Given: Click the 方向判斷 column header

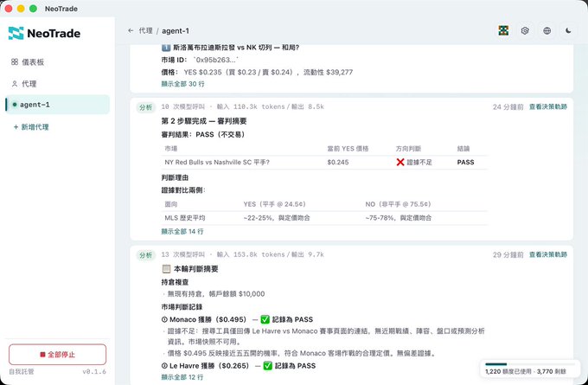Looking at the screenshot, I should tap(408, 149).
